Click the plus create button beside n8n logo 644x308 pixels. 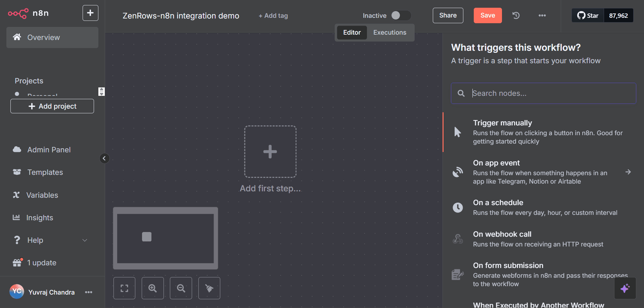coord(90,13)
